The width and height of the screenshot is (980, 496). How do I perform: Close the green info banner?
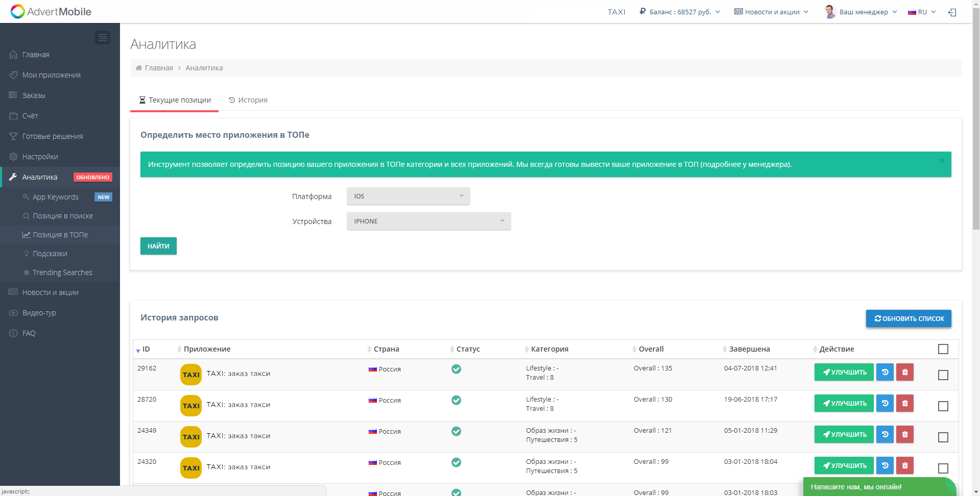942,161
